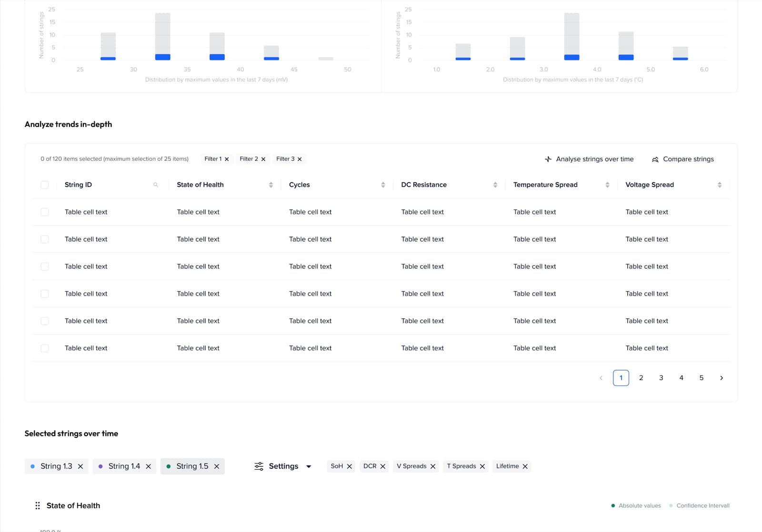Check the first table row checkbox
Viewport: 762px width, 532px height.
tap(45, 212)
